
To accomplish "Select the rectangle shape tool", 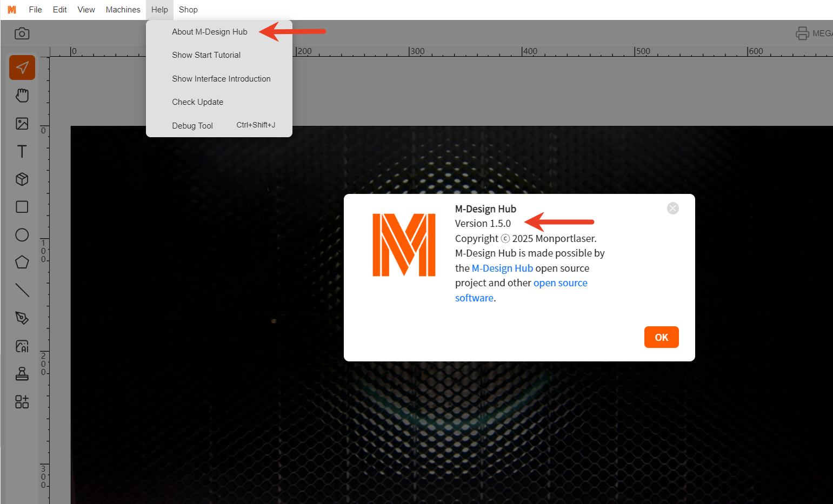I will click(22, 207).
